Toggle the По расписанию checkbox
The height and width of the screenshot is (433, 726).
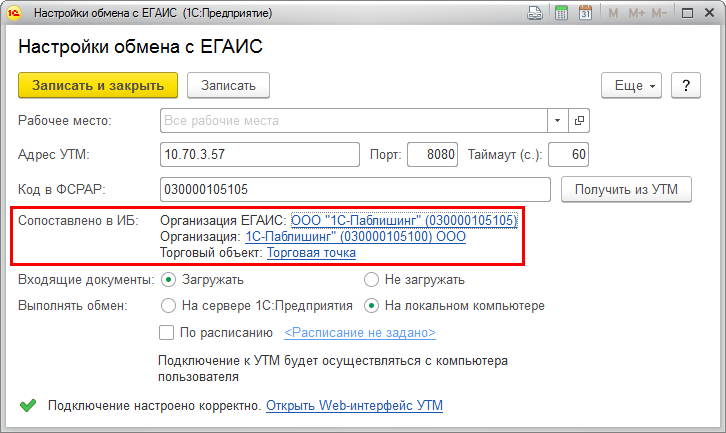pyautogui.click(x=166, y=333)
